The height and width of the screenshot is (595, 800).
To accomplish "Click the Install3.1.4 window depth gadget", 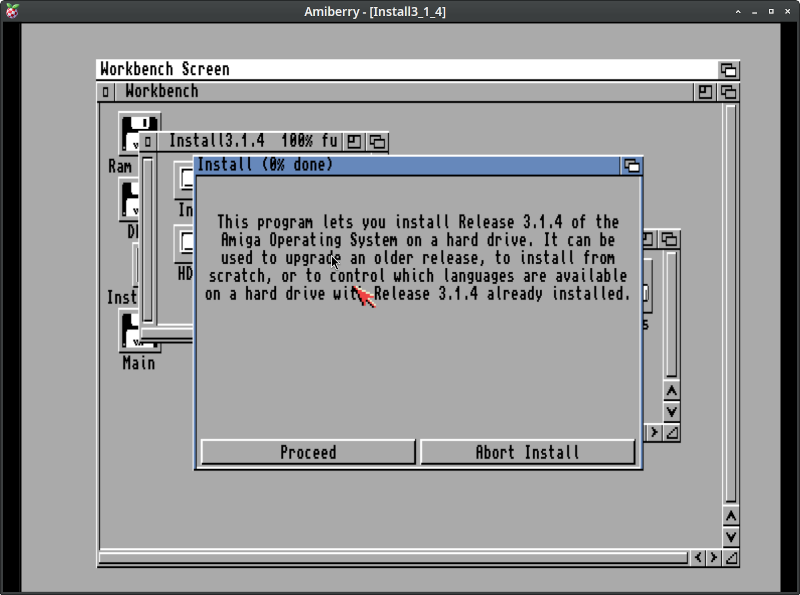I will (x=378, y=141).
